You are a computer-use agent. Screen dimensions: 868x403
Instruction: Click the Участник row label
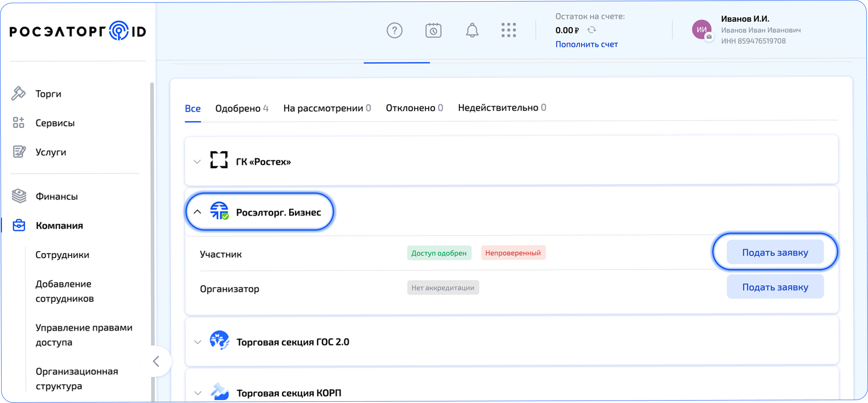[221, 254]
